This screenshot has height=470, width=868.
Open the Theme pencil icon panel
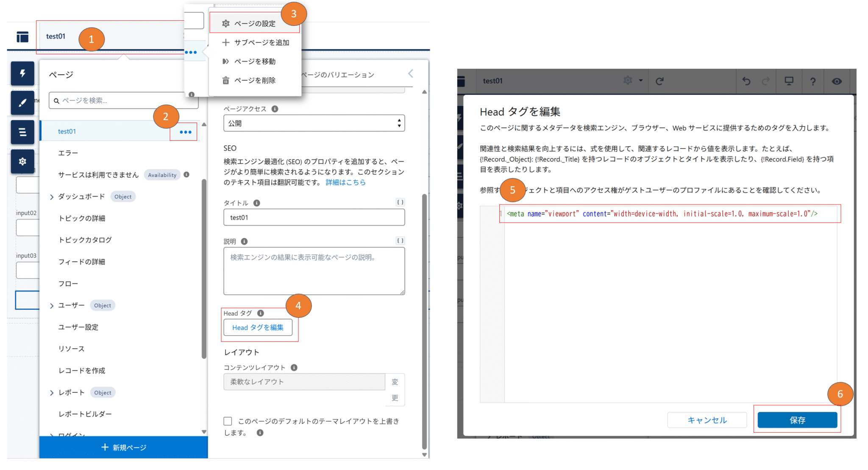click(x=22, y=103)
